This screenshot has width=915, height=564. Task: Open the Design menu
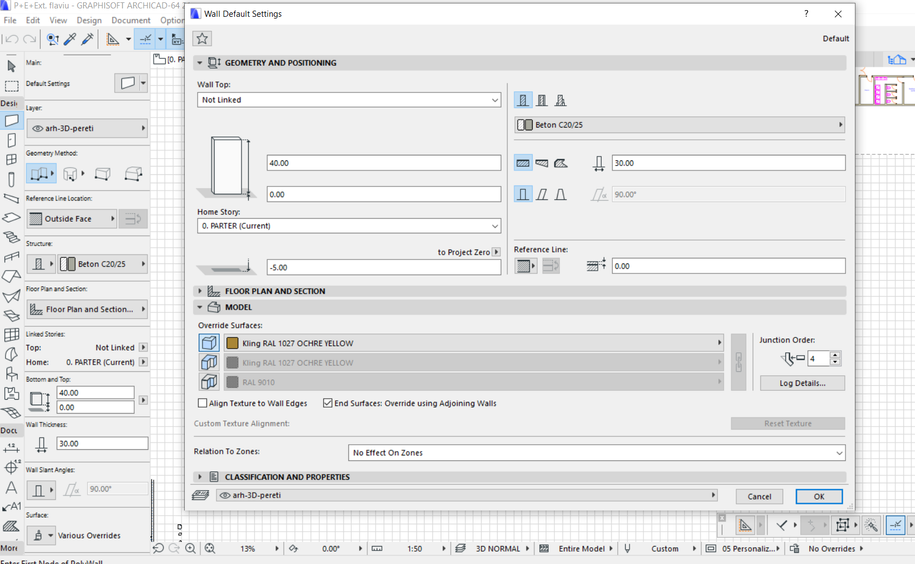click(x=89, y=20)
